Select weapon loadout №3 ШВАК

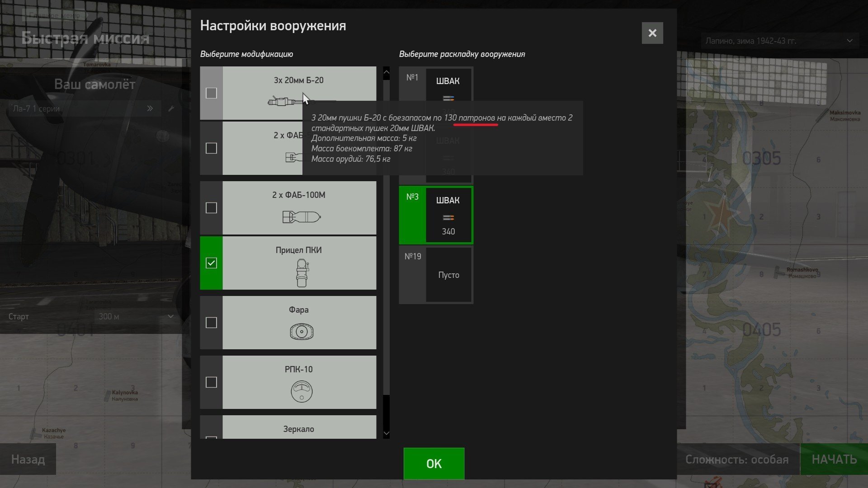(x=436, y=215)
